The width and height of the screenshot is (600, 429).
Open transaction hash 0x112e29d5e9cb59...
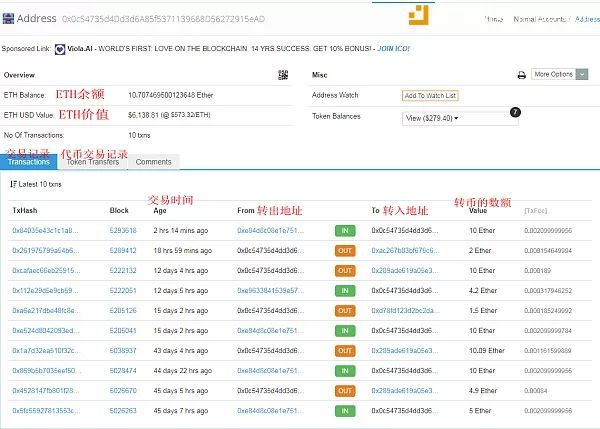[45, 290]
